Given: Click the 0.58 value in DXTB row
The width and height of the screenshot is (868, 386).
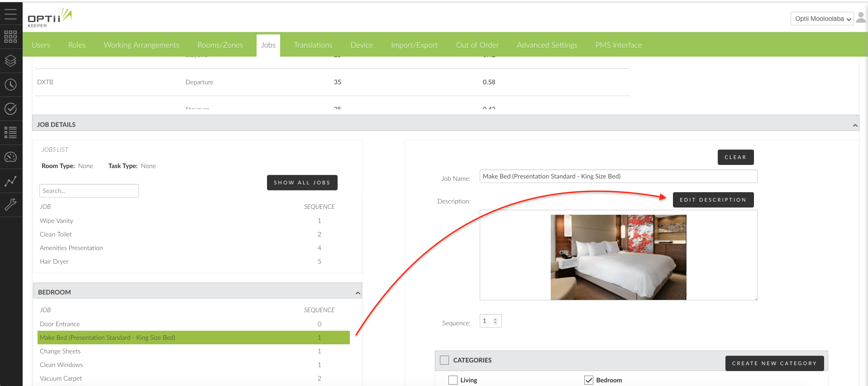Looking at the screenshot, I should [x=489, y=82].
